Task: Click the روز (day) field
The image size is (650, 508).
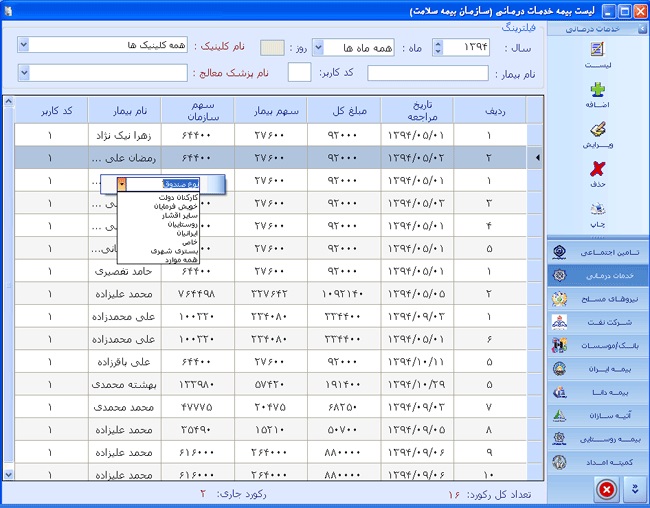Action: tap(272, 48)
